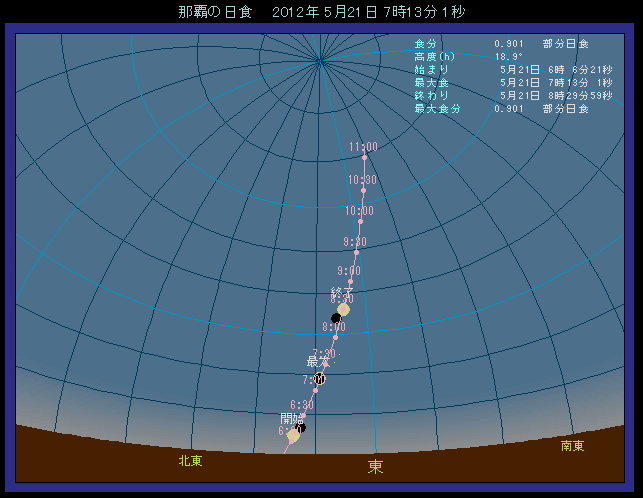
Task: Select the 10:30 marker on sun path
Action: coord(362,189)
